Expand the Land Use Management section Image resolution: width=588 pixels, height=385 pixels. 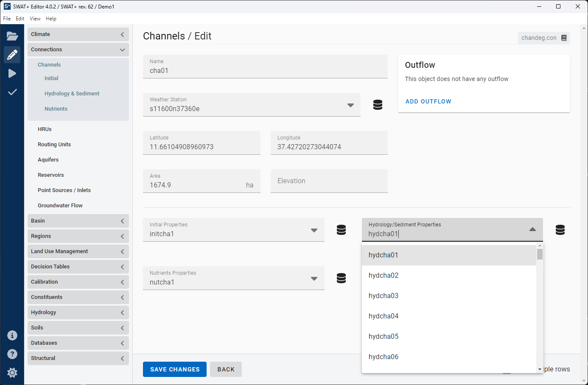point(78,251)
